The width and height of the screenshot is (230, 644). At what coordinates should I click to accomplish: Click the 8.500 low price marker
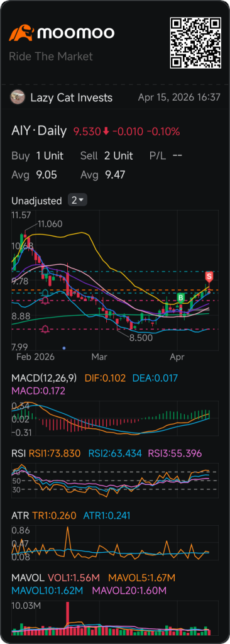click(x=141, y=338)
